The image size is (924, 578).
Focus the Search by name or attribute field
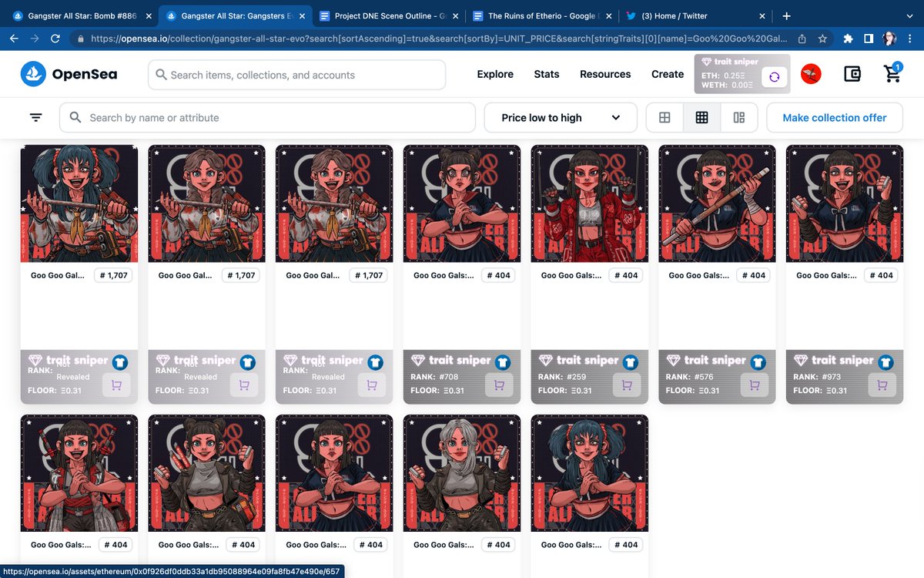267,117
